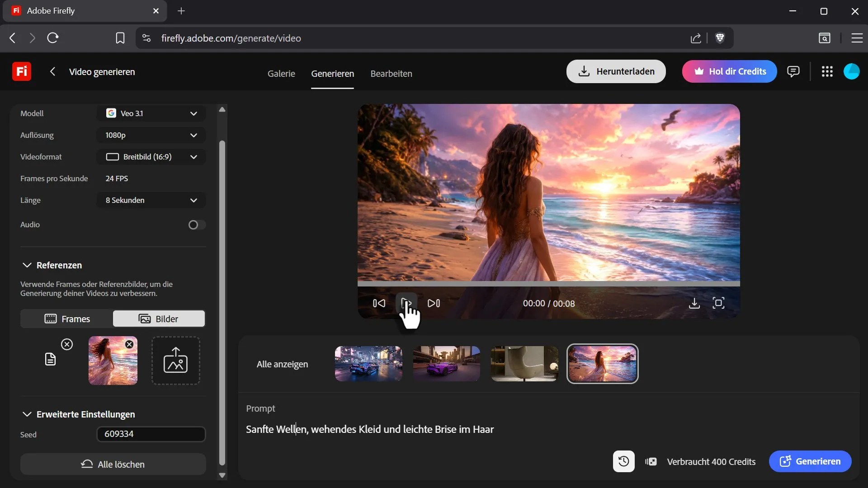Collapse the Referenzen section
The width and height of the screenshot is (868, 488).
pyautogui.click(x=27, y=265)
